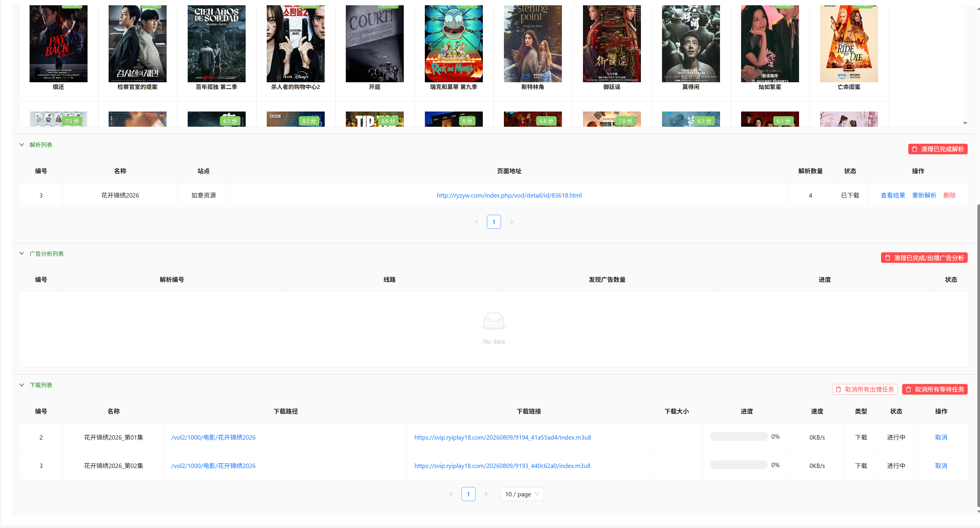Click 重新解析 for 花开锦绣2026
The image size is (980, 528).
point(924,195)
